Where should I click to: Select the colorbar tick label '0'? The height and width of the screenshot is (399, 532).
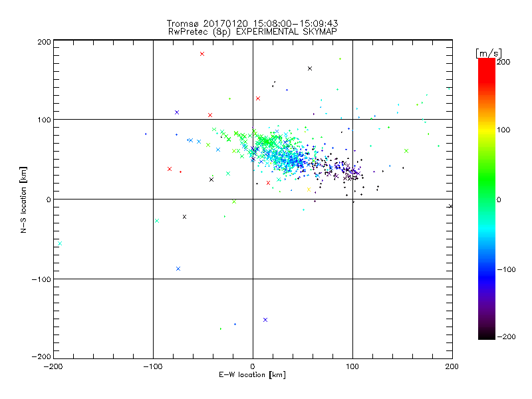[499, 199]
